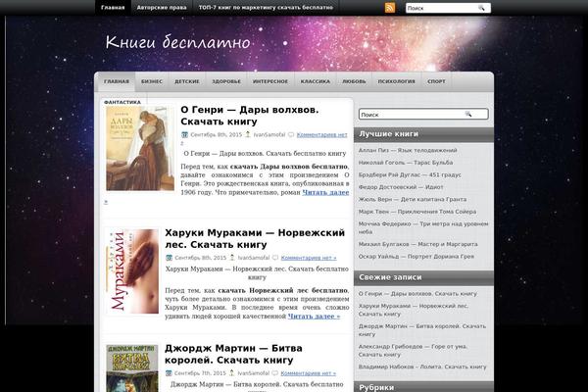Click the Рубрики sidebar heading

(376, 387)
